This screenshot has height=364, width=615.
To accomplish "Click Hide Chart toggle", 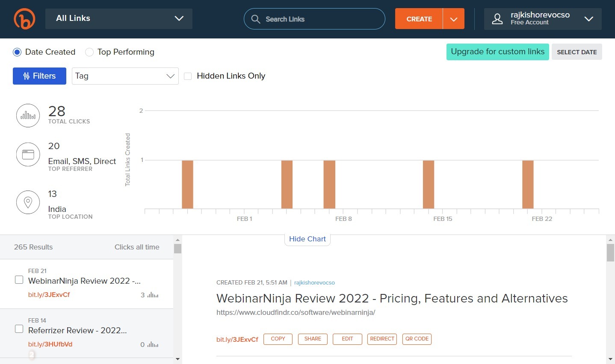I will 307,239.
